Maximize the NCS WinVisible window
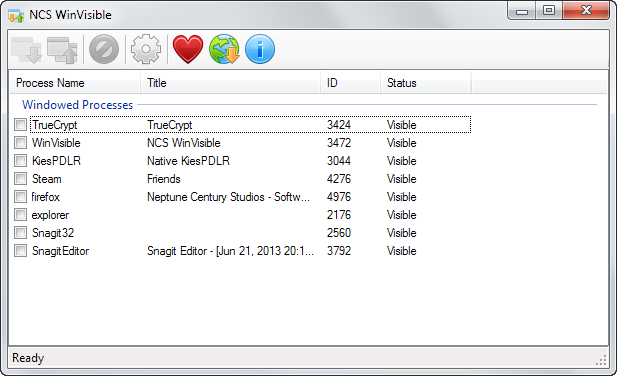Screen dimensions: 617x376 coord(549,11)
